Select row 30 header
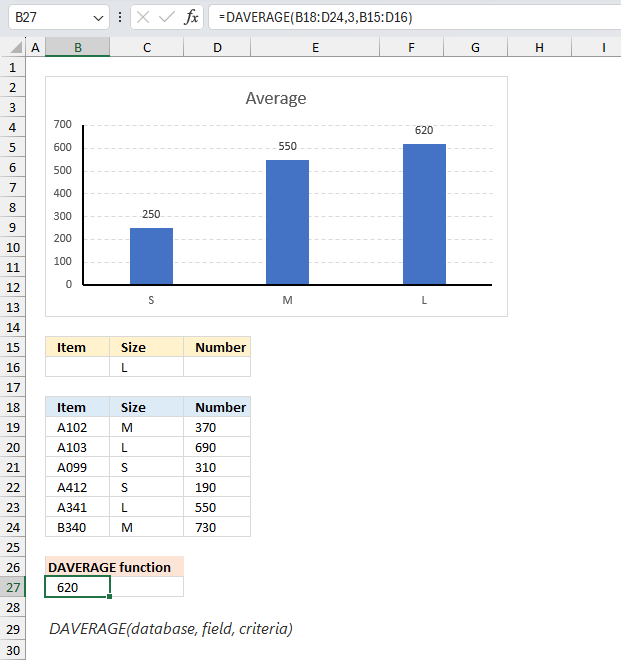Screen dimensions: 621x660 click(13, 650)
